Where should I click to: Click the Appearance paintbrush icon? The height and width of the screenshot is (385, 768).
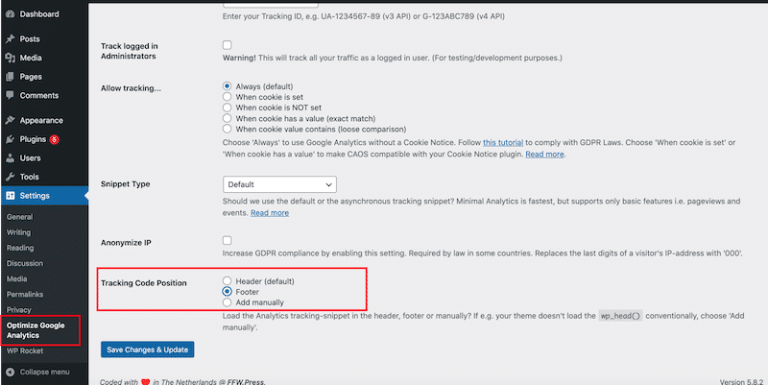point(10,120)
